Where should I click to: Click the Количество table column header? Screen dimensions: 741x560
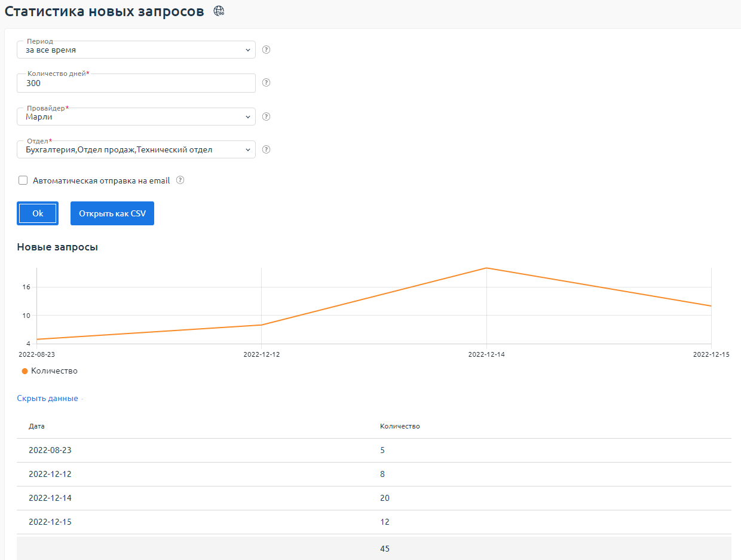[400, 426]
